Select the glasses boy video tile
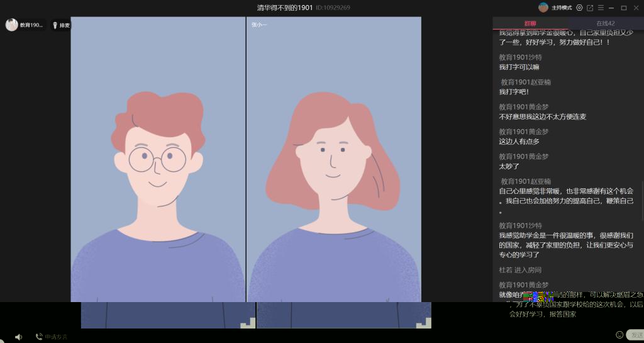 158,159
